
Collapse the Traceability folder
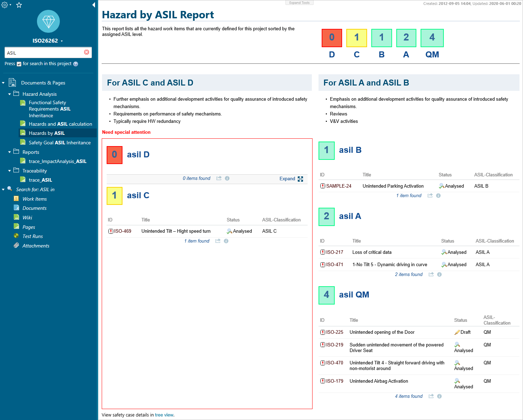click(x=10, y=171)
